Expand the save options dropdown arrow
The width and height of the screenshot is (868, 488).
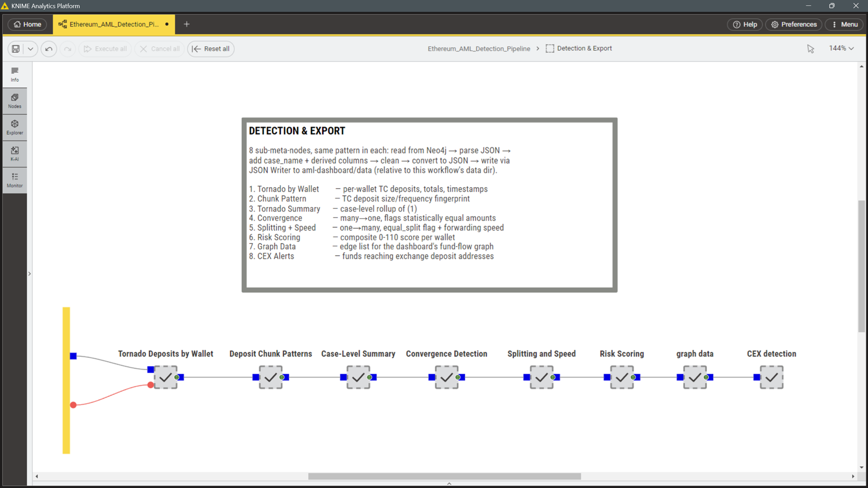[x=31, y=49]
